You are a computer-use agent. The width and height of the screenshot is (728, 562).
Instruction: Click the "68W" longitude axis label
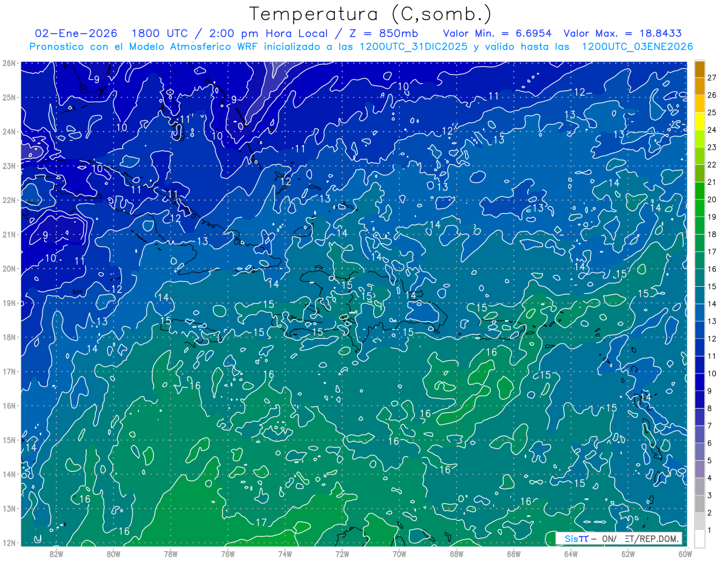pos(457,553)
